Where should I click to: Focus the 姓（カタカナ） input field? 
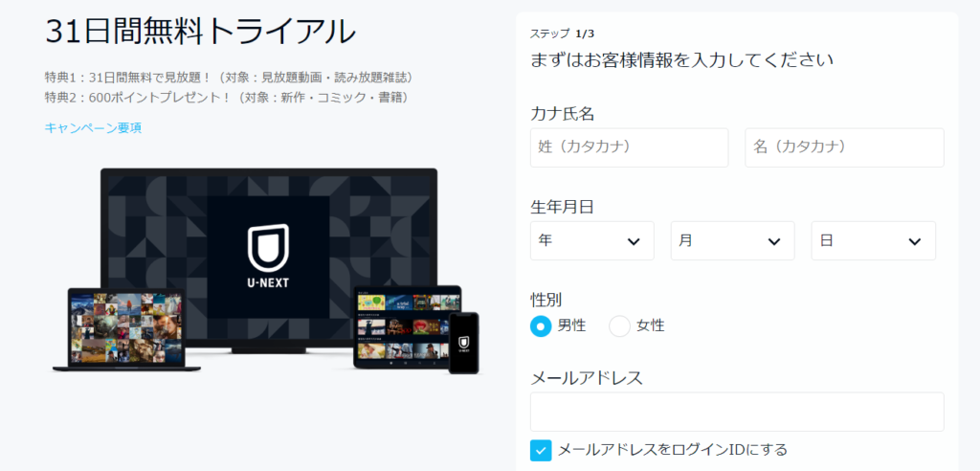point(629,147)
